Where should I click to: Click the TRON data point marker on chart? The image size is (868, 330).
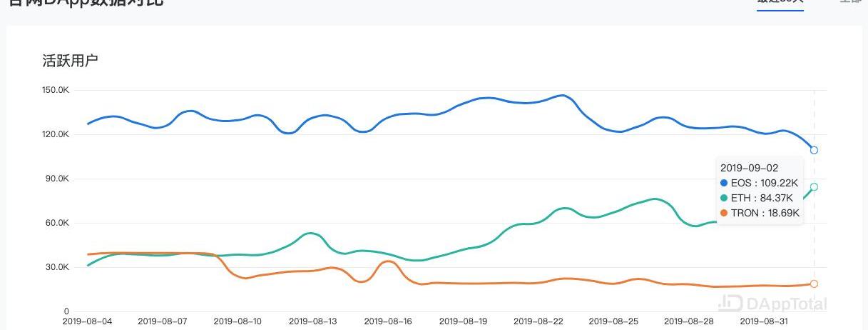coord(814,284)
